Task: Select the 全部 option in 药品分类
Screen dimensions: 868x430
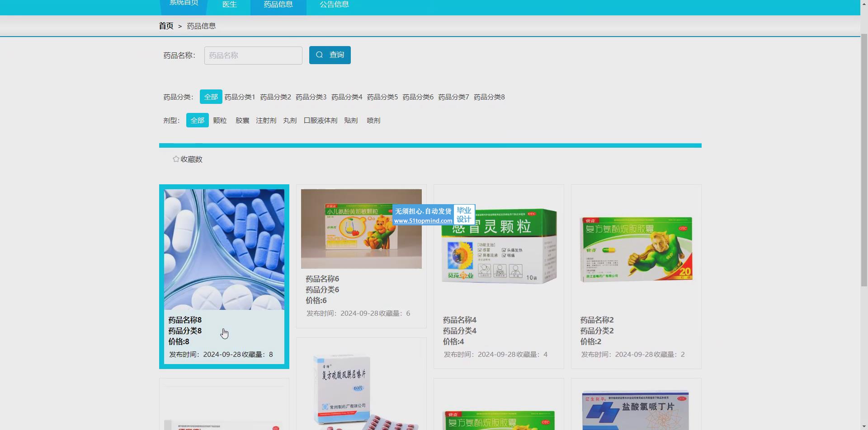Action: point(211,97)
